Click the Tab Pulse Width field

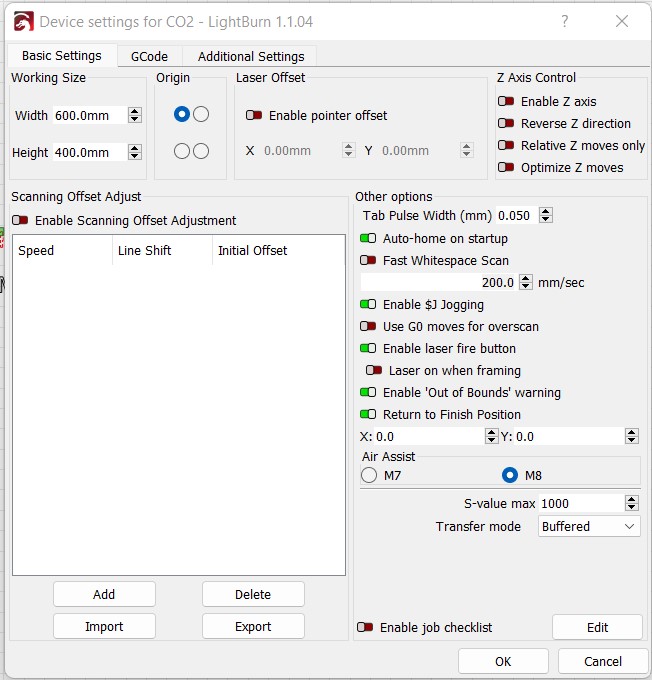(x=518, y=215)
